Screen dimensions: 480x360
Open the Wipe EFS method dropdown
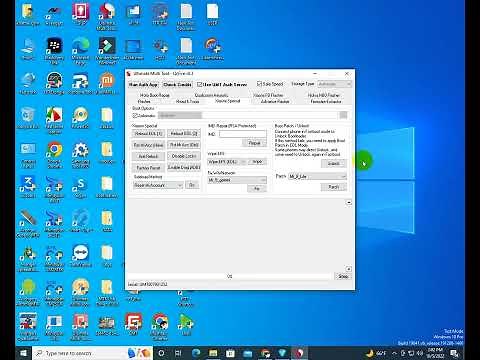click(227, 162)
